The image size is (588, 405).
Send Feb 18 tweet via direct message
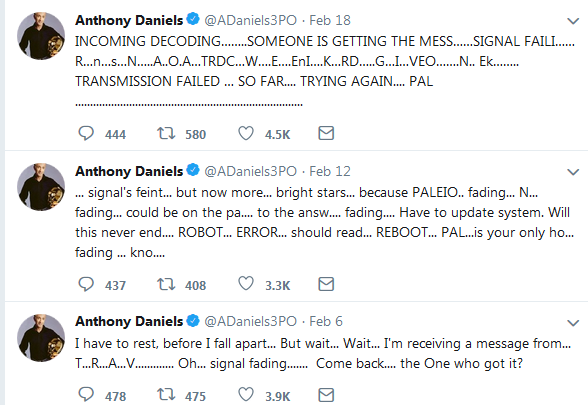click(326, 133)
